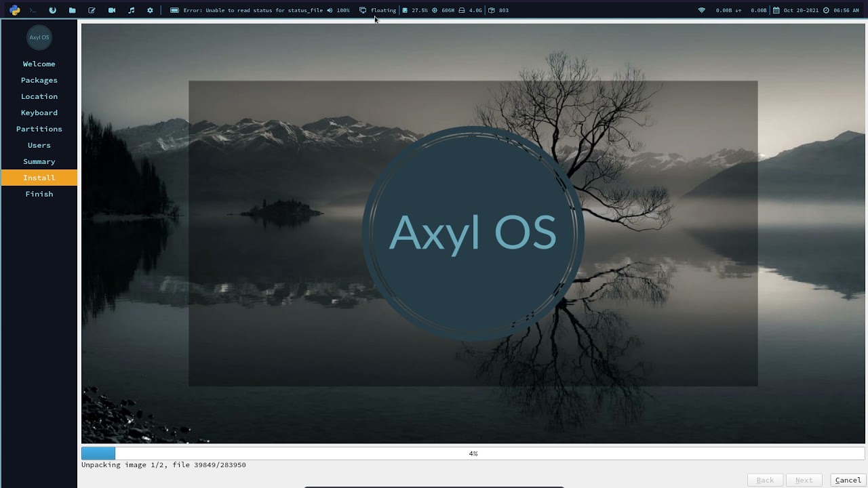The image size is (868, 488).
Task: Click the 100% volume text
Action: [x=343, y=10]
